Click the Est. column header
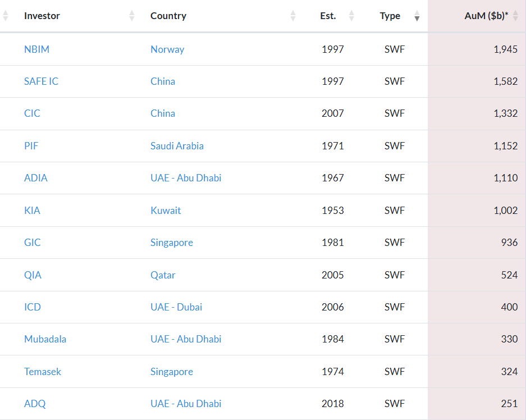The image size is (526, 420). tap(328, 16)
